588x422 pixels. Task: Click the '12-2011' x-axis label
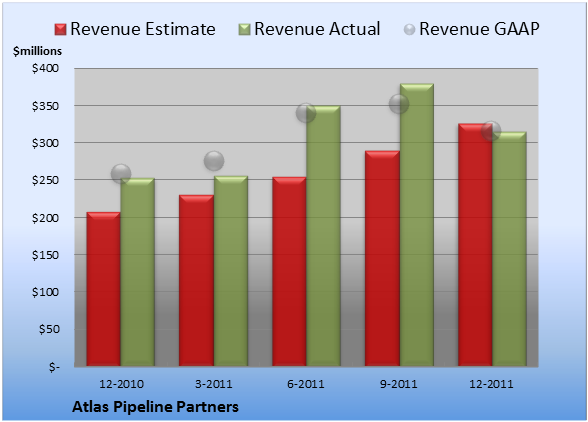coord(491,384)
